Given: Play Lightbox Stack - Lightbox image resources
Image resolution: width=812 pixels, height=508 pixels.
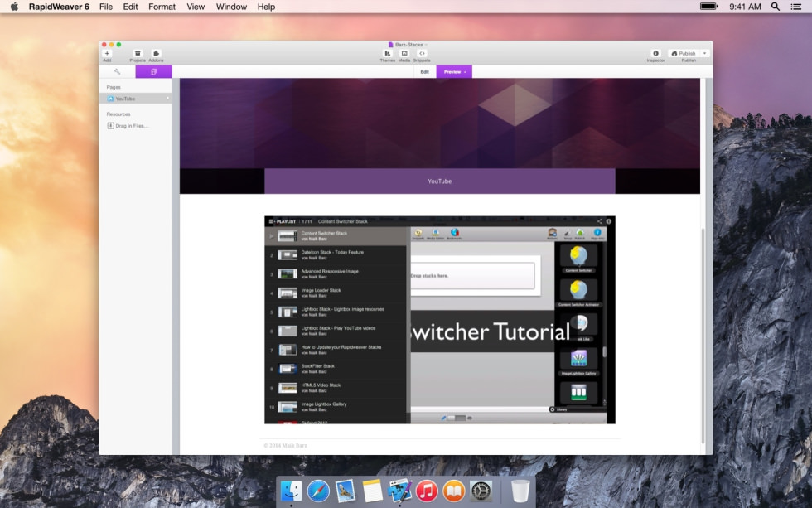Looking at the screenshot, I should pyautogui.click(x=336, y=312).
